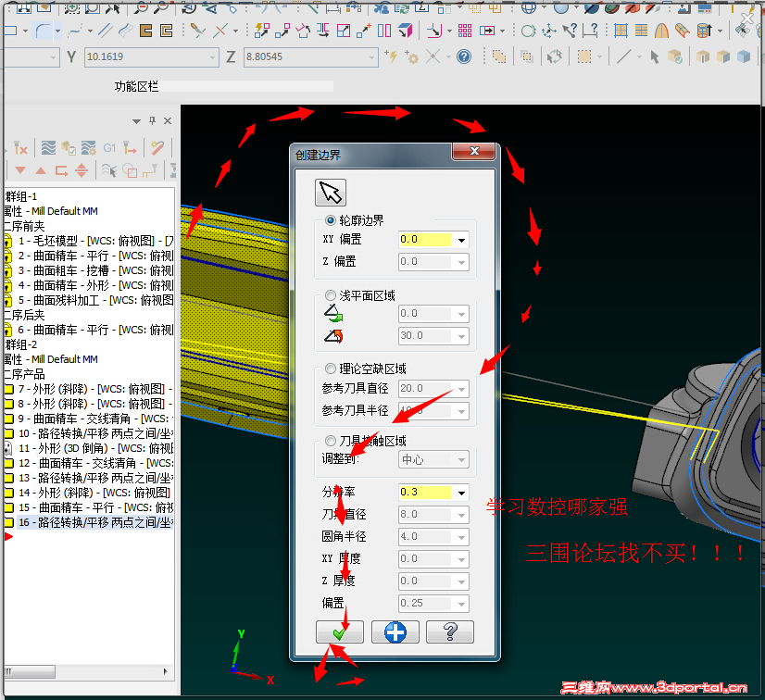The image size is (765, 700).
Task: Select the 浅平面区域 radio button
Action: click(x=331, y=295)
